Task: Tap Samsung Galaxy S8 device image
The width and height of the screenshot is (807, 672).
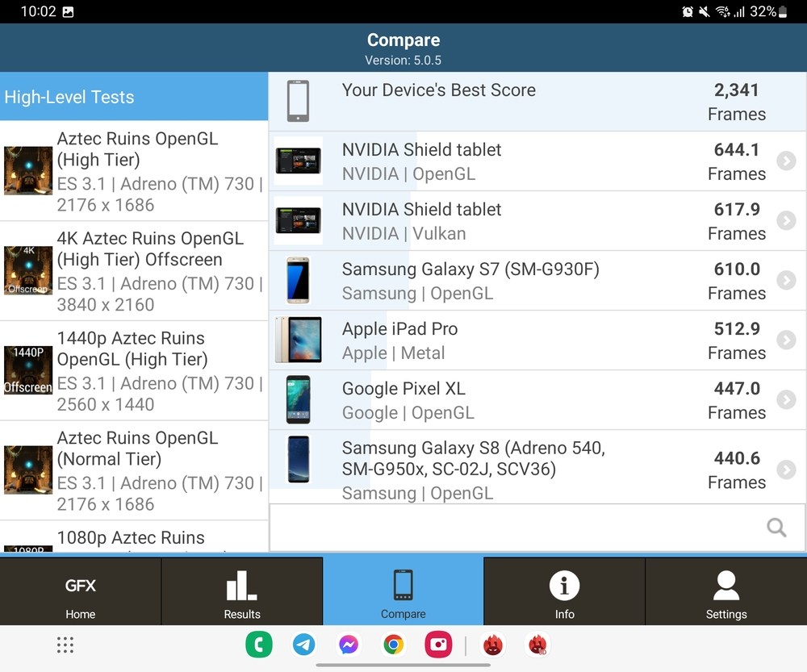Action: click(x=299, y=459)
